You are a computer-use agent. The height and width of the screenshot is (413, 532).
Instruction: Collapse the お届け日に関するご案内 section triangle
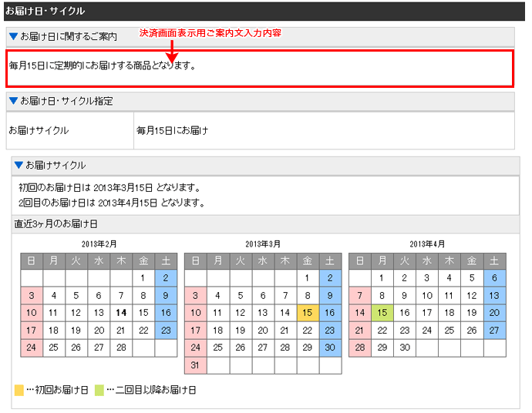pyautogui.click(x=13, y=36)
